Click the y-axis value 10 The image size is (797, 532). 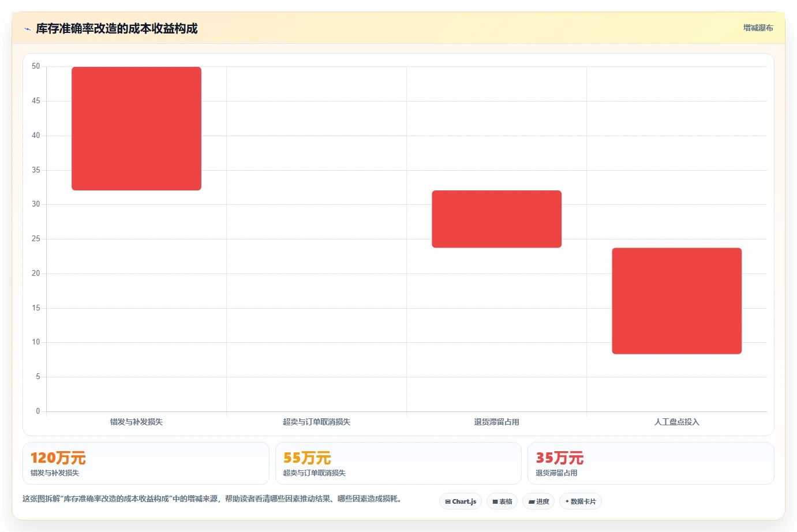tap(36, 342)
